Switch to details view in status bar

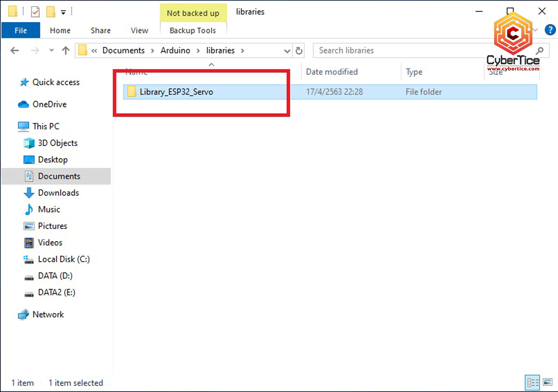[x=533, y=382]
